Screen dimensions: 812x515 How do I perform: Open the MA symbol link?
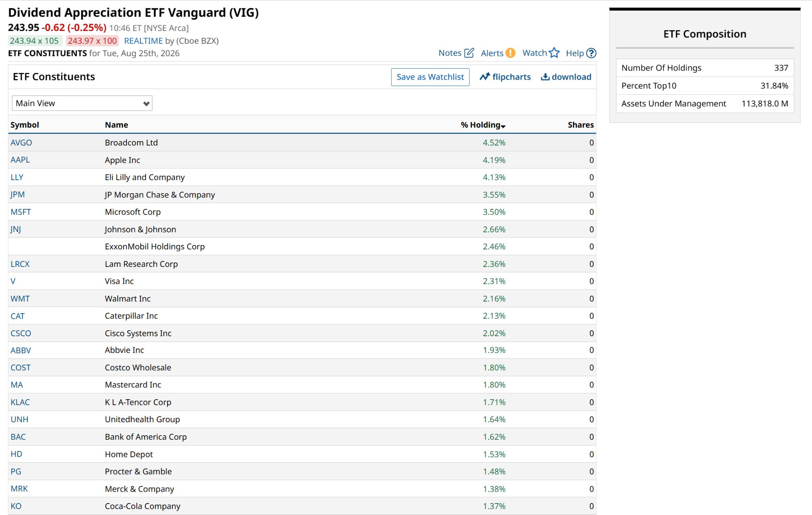pos(17,385)
